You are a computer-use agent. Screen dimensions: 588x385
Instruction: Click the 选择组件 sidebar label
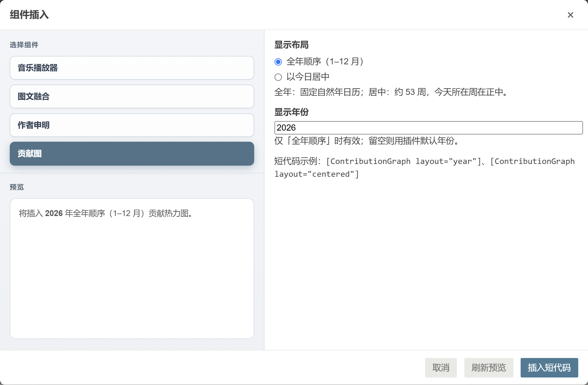point(24,45)
